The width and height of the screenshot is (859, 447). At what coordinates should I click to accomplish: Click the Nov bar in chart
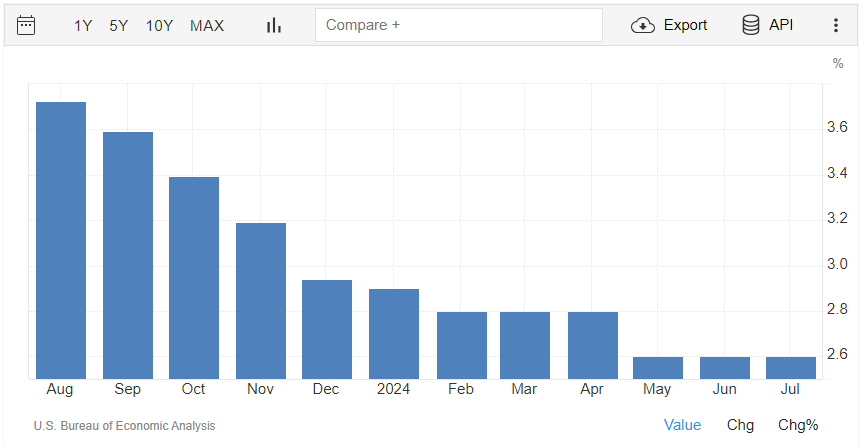pyautogui.click(x=261, y=301)
